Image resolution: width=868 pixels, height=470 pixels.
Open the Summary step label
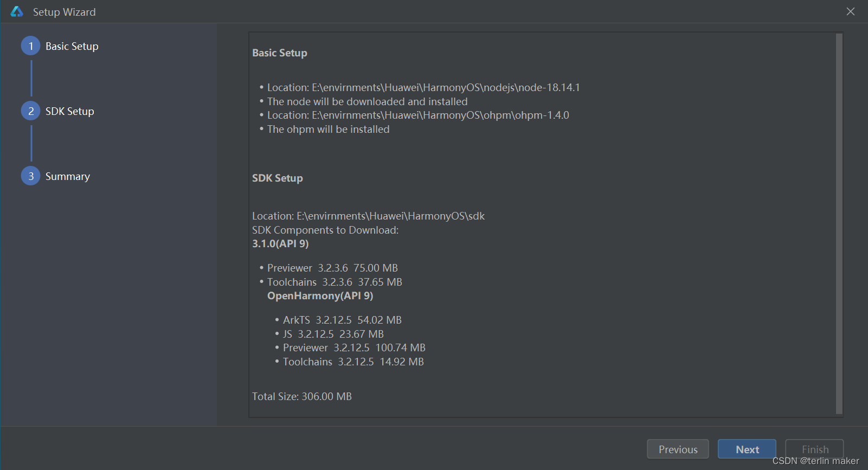[68, 176]
